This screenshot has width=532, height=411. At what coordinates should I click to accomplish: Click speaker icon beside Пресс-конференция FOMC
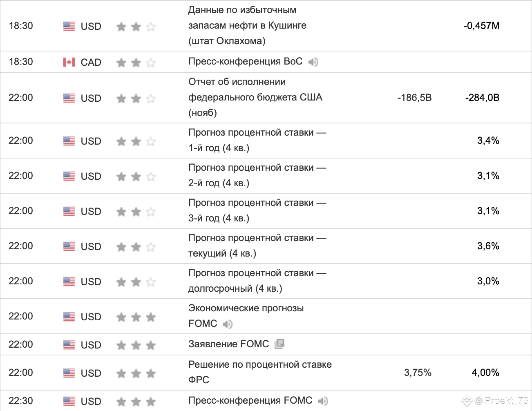coord(323,401)
